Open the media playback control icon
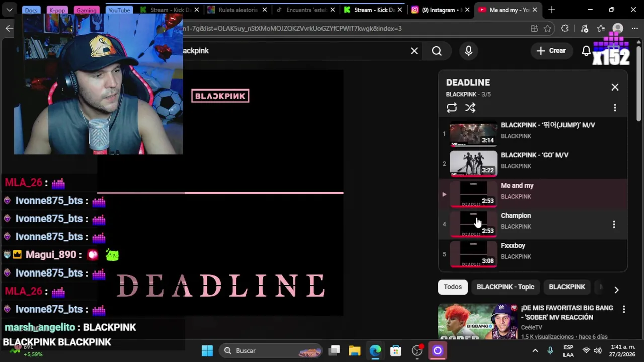The image size is (644, 362). [x=584, y=29]
